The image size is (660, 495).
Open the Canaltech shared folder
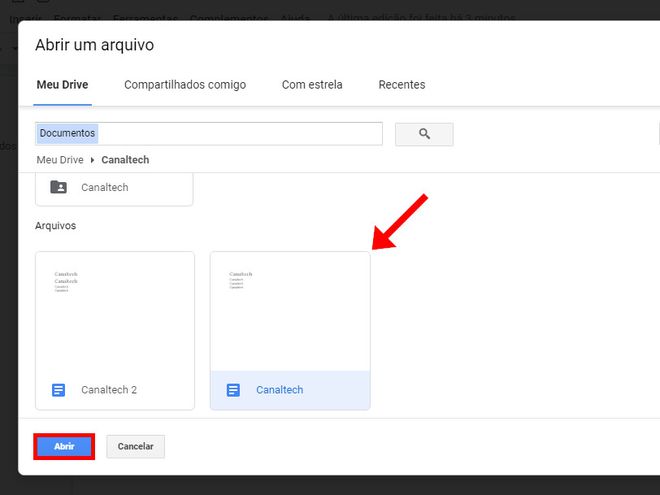pos(114,188)
